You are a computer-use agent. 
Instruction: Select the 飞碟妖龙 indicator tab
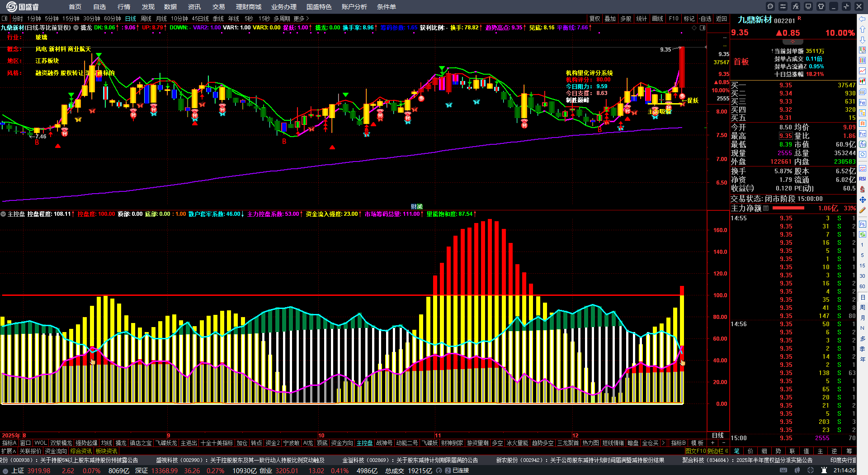tap(166, 443)
